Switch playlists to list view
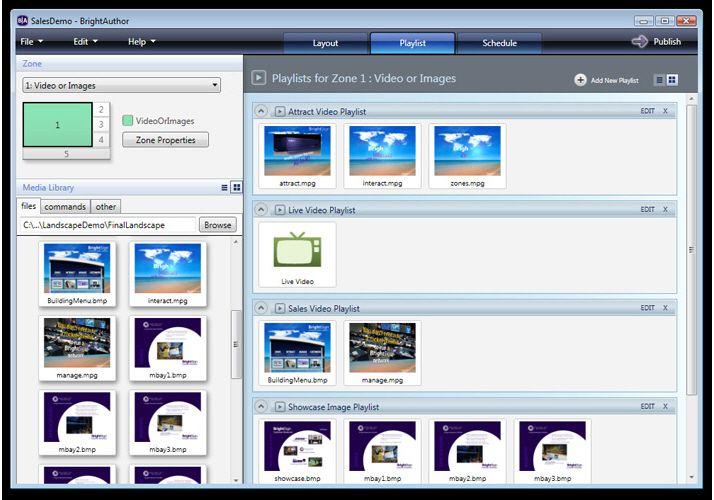The height and width of the screenshot is (500, 714). tap(659, 80)
